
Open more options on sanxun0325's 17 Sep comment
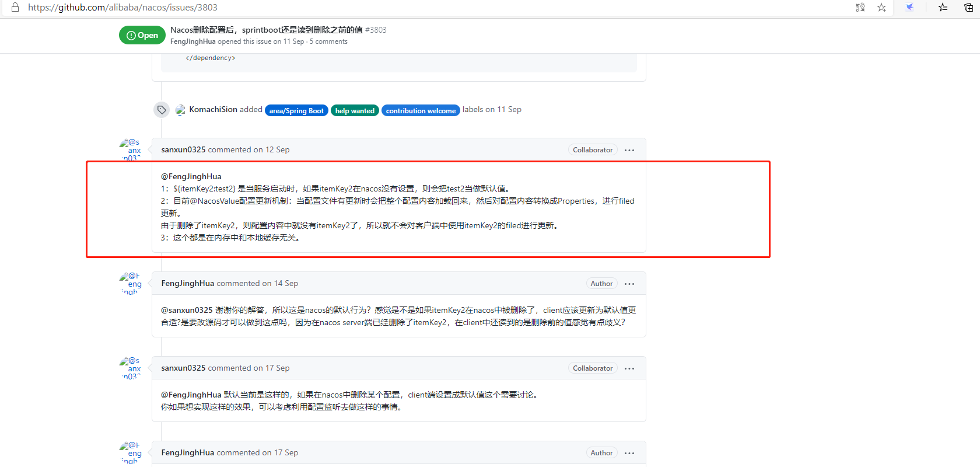[x=629, y=368]
